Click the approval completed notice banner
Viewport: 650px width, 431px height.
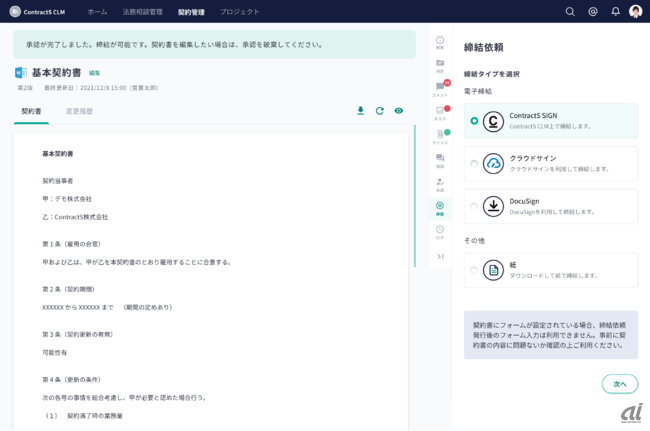point(214,44)
